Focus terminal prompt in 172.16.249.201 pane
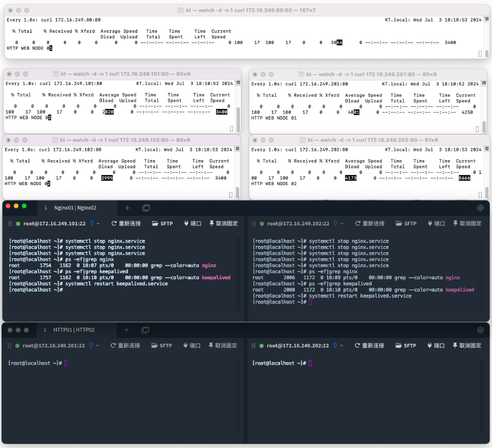This screenshot has width=492, height=448. 66,363
